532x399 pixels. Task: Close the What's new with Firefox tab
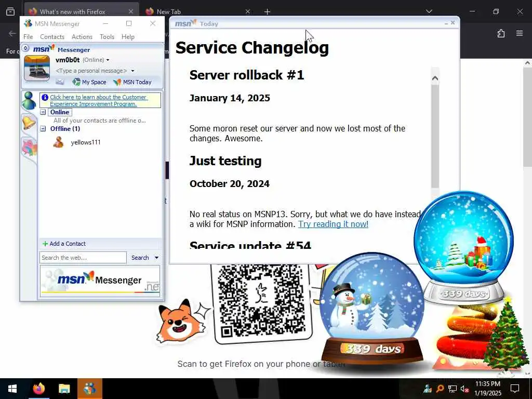(130, 11)
